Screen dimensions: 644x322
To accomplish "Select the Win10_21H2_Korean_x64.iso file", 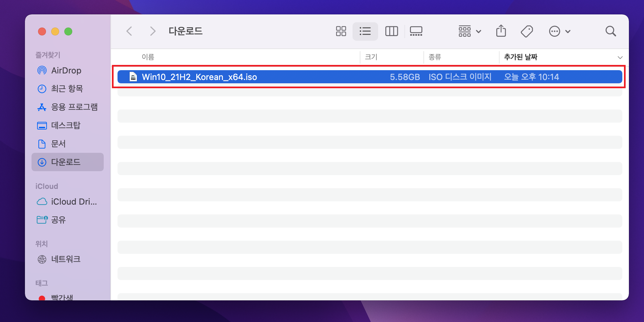I will [370, 77].
